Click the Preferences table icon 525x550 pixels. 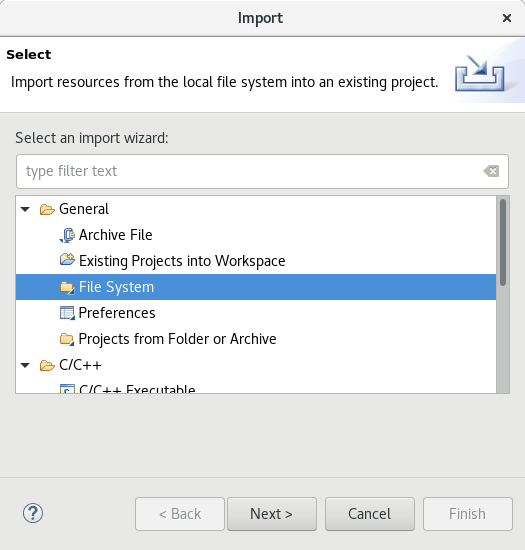[x=67, y=313]
